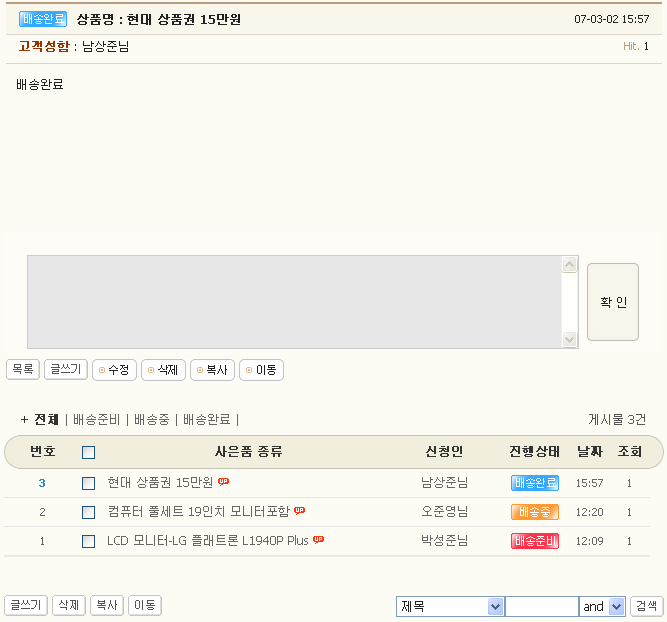
Task: Click the blue 배송완료 badge in post header
Action: [x=43, y=19]
